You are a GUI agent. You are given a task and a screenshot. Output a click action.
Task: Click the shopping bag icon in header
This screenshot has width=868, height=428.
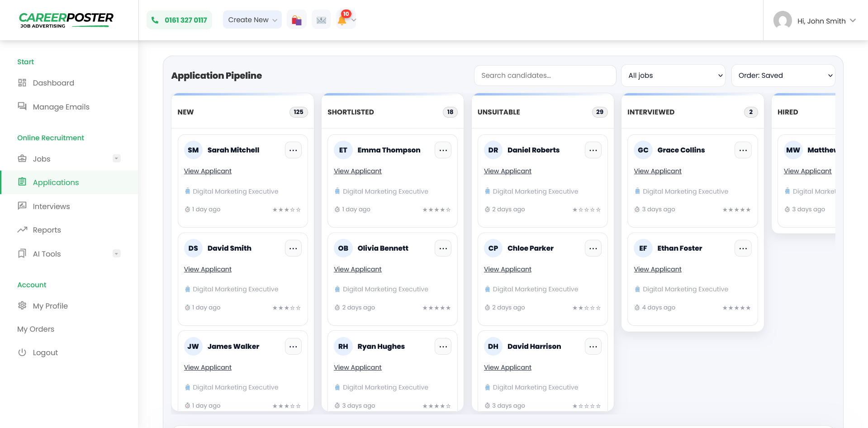click(297, 20)
